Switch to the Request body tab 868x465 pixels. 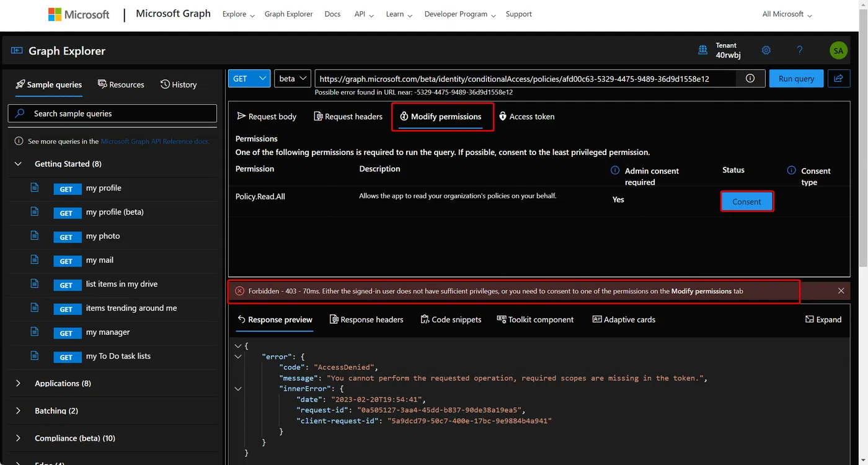click(x=267, y=117)
